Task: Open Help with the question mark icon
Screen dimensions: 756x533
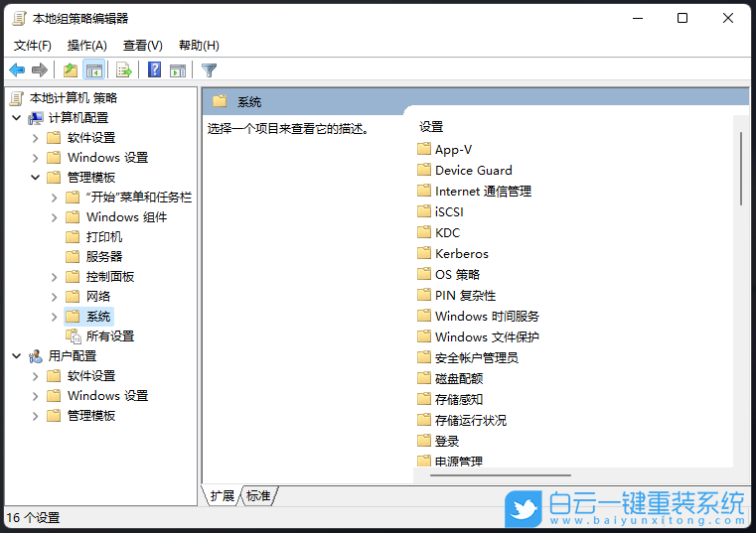Action: (154, 70)
